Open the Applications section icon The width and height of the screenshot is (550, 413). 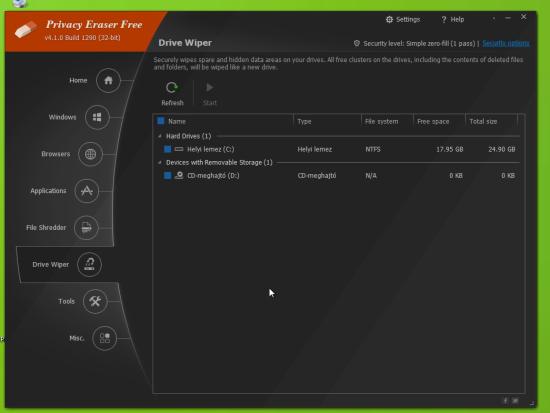(x=87, y=191)
